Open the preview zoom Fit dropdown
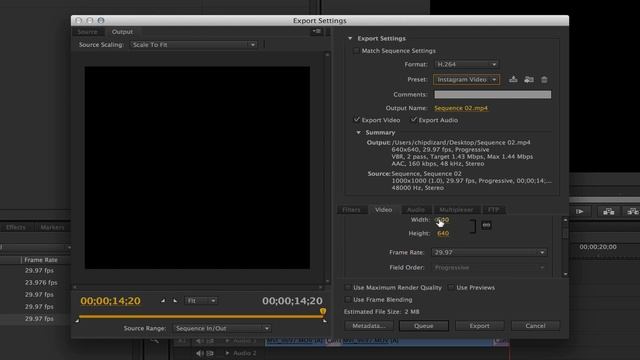 point(201,301)
